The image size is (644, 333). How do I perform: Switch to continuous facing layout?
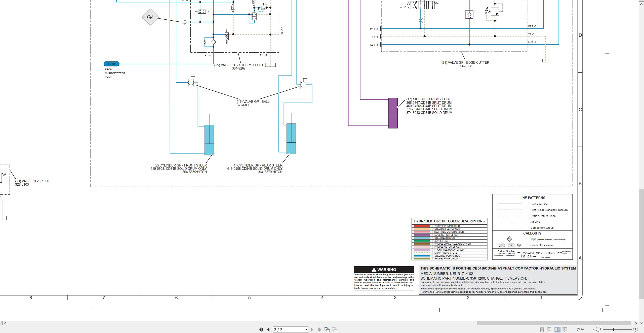click(x=565, y=329)
